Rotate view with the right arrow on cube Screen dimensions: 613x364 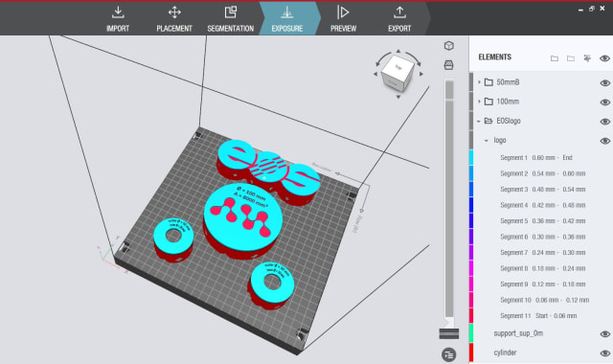(x=421, y=74)
